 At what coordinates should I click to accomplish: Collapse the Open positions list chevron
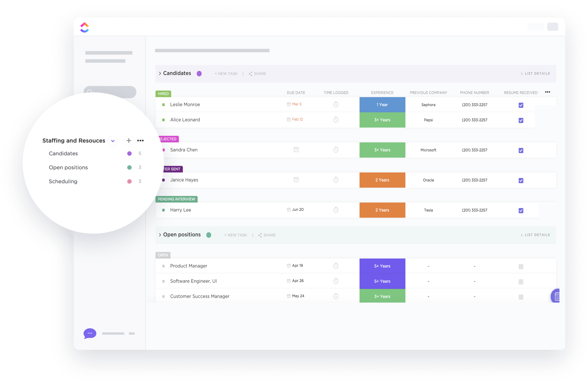point(160,235)
